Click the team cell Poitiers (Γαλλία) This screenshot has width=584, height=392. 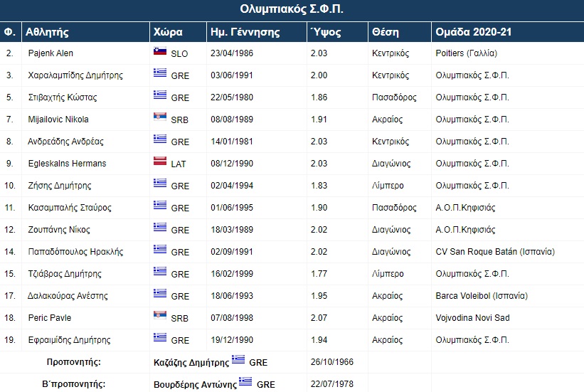click(x=467, y=53)
